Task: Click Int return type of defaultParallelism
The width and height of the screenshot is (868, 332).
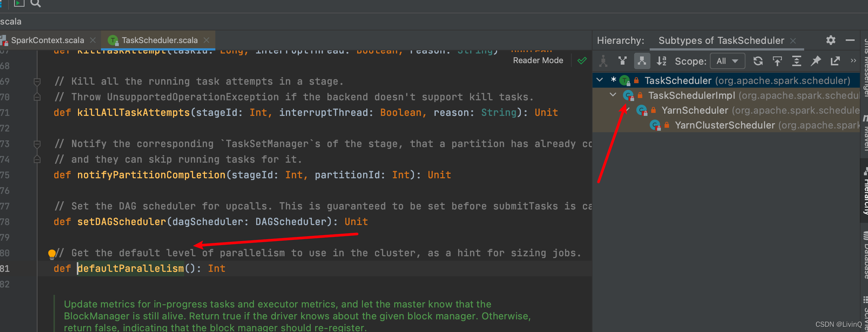Action: (x=216, y=268)
